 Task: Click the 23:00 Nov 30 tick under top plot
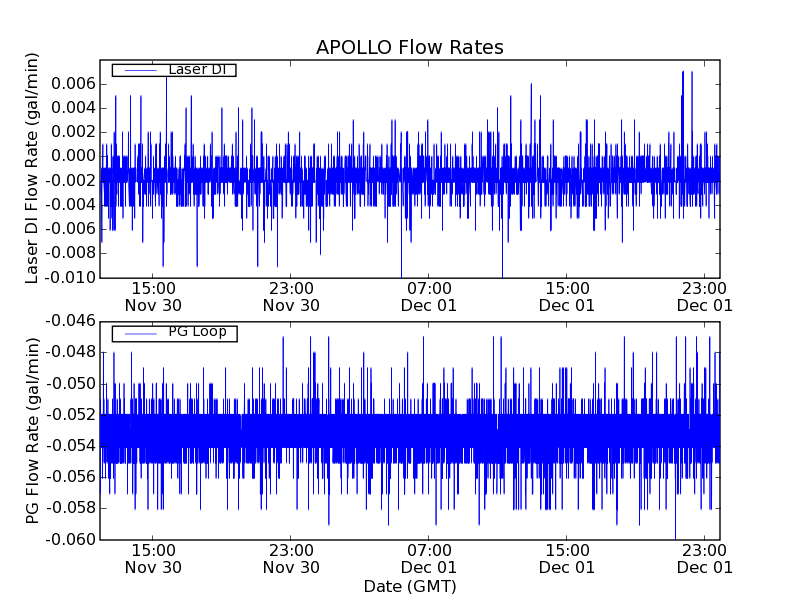tap(291, 297)
